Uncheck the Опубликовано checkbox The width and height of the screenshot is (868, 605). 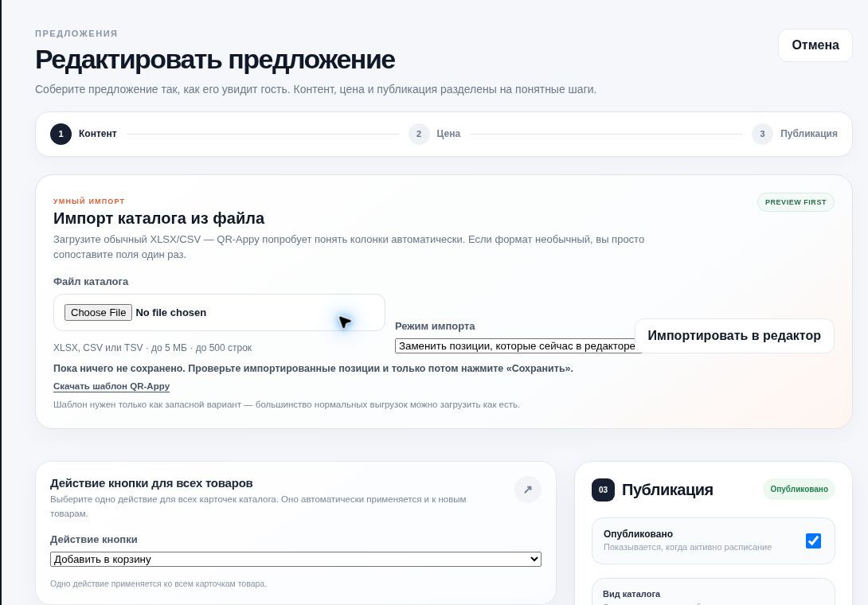(x=813, y=541)
